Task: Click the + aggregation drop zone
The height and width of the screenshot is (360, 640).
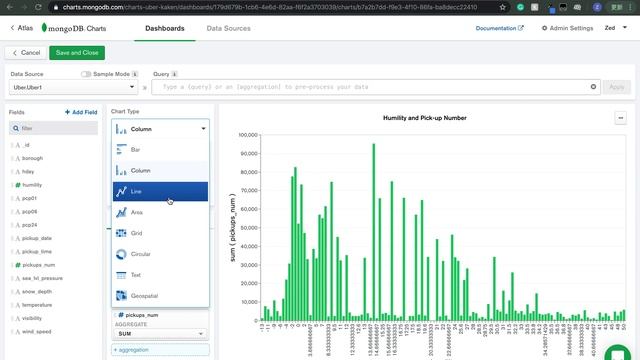Action: click(160, 350)
